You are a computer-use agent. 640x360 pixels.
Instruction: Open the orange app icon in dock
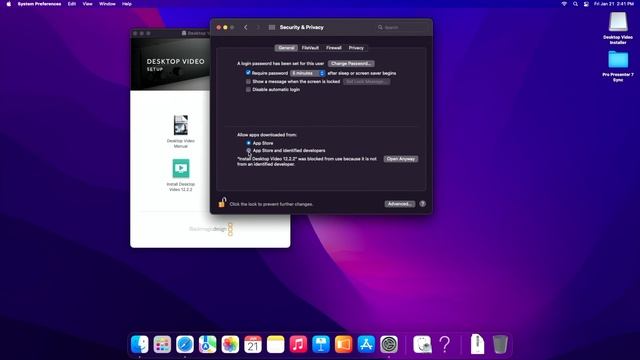(344, 344)
